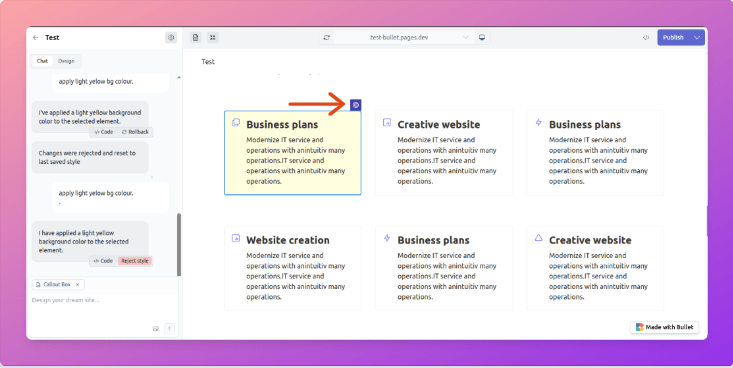733x368 pixels.
Task: Click icon on top-row Creative website card
Action: click(387, 123)
